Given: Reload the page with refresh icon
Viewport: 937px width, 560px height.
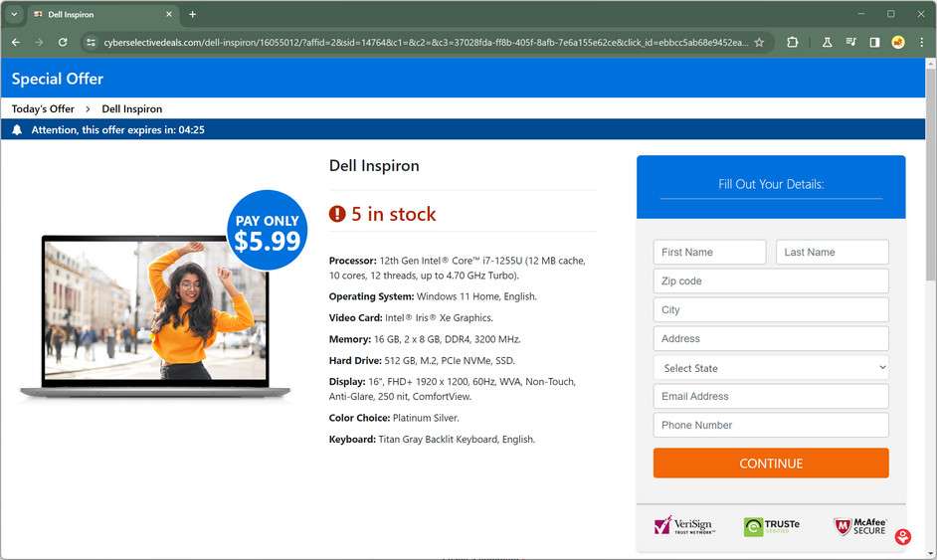Looking at the screenshot, I should [x=62, y=43].
